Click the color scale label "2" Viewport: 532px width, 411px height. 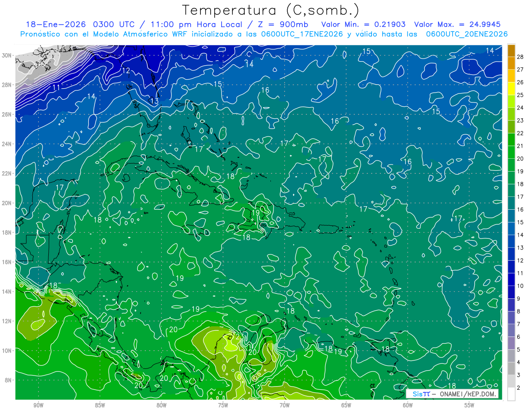pos(519,388)
